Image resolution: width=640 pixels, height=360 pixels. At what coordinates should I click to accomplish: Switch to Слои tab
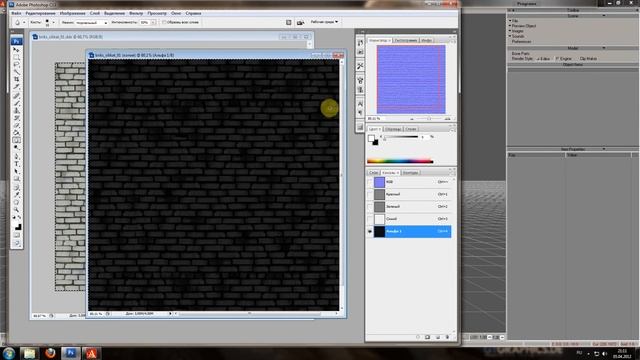373,173
